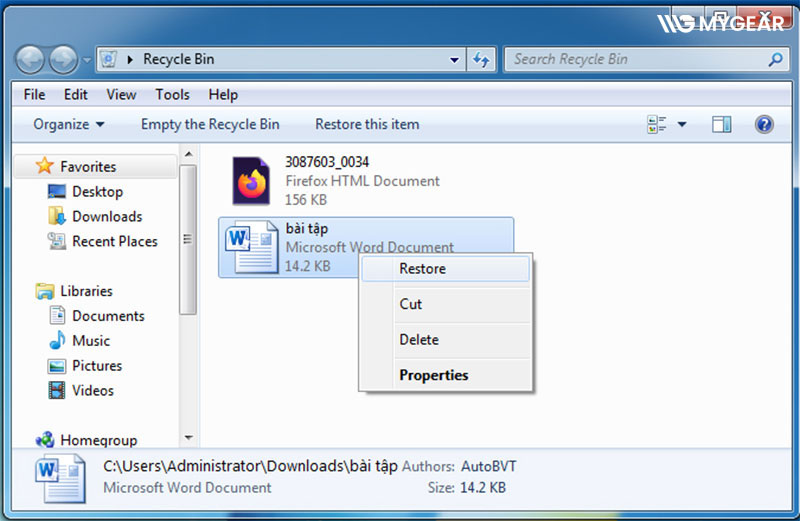
Task: Click the Forward navigation arrow button
Action: click(x=63, y=59)
